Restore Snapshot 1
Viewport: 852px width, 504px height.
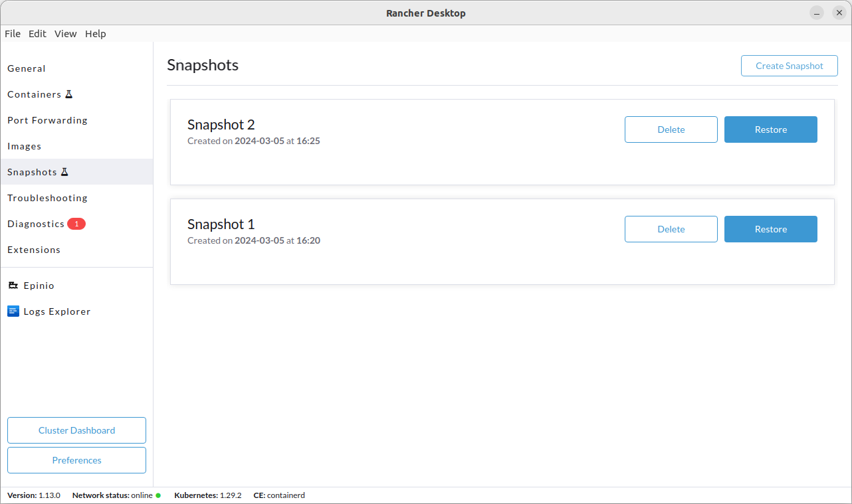tap(771, 229)
